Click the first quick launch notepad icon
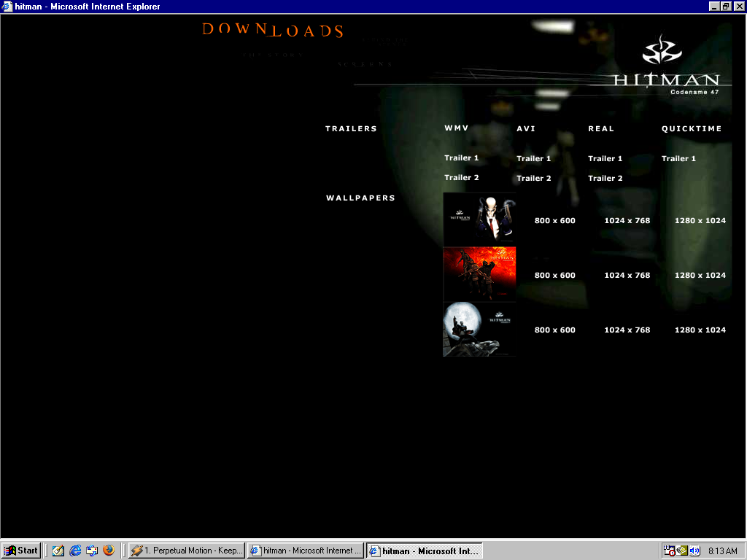The height and width of the screenshot is (560, 747). [x=58, y=551]
